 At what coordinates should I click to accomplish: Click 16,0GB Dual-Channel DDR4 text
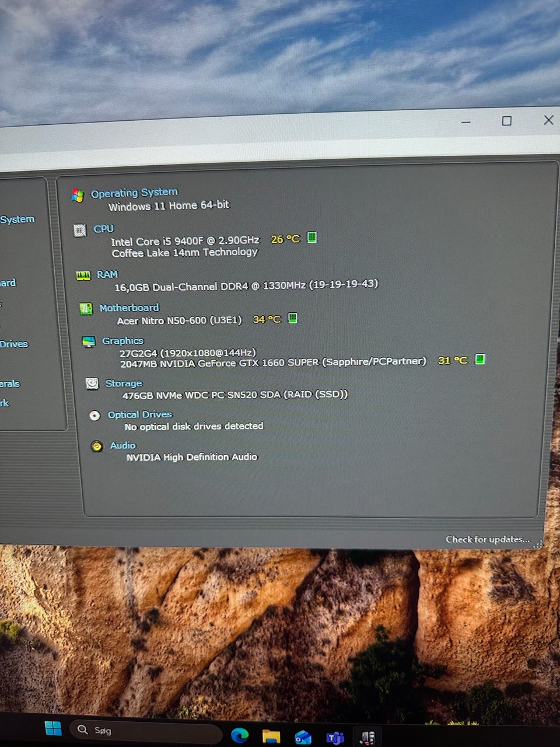coord(246,285)
